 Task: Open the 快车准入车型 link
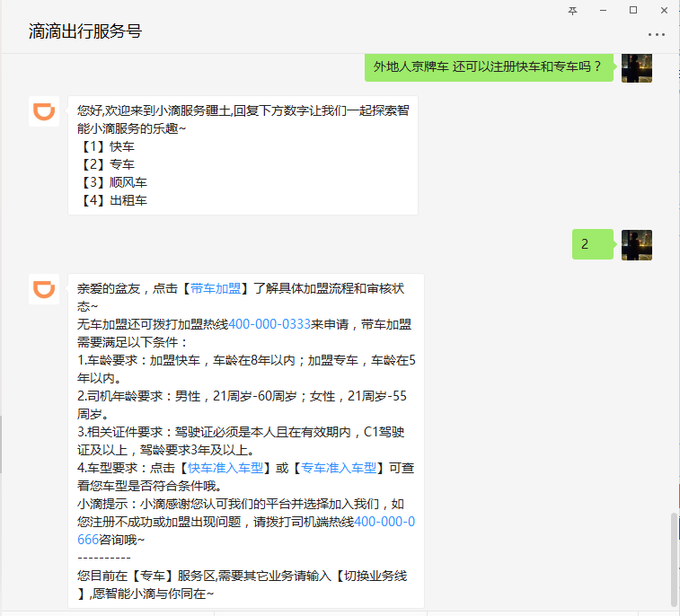click(x=225, y=468)
